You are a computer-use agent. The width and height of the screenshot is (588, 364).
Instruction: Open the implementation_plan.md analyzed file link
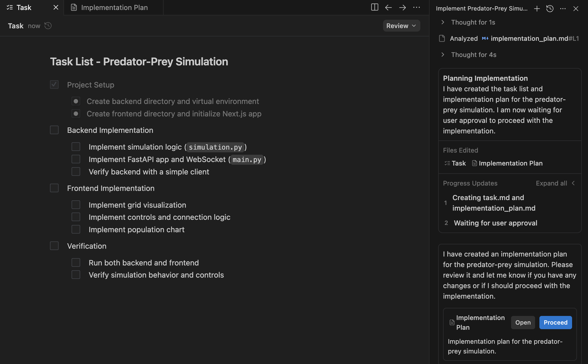click(529, 38)
